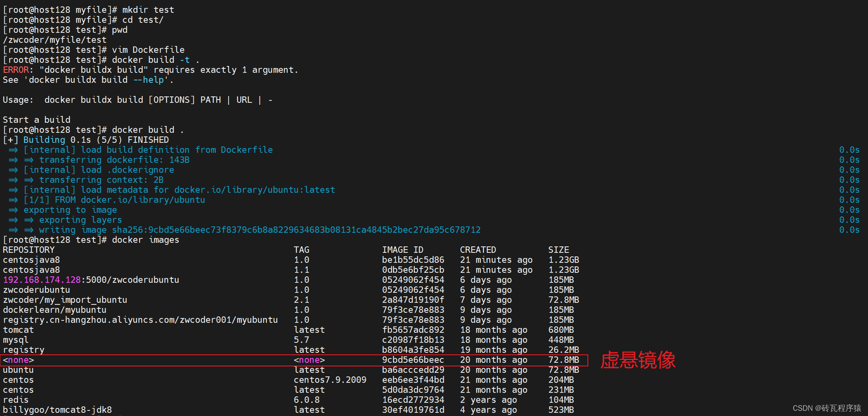Click the '448MB' size of mysql

[561, 340]
